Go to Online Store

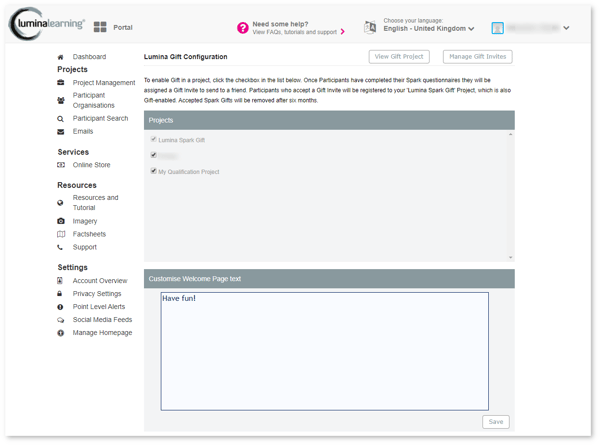coord(91,165)
